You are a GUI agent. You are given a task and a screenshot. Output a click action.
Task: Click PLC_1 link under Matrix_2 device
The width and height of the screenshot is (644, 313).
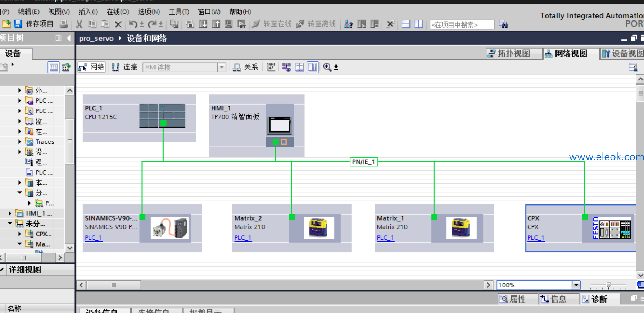pyautogui.click(x=243, y=238)
